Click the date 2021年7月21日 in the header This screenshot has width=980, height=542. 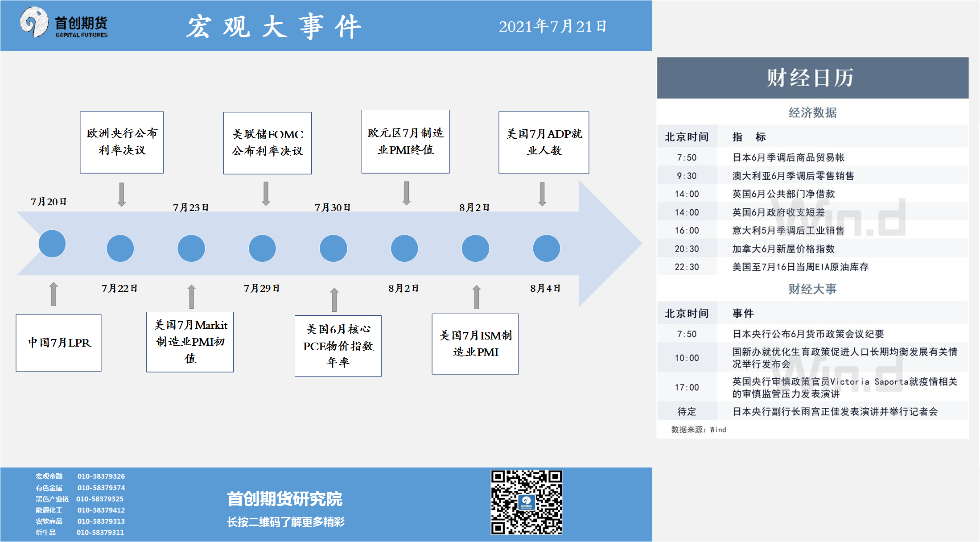(553, 26)
